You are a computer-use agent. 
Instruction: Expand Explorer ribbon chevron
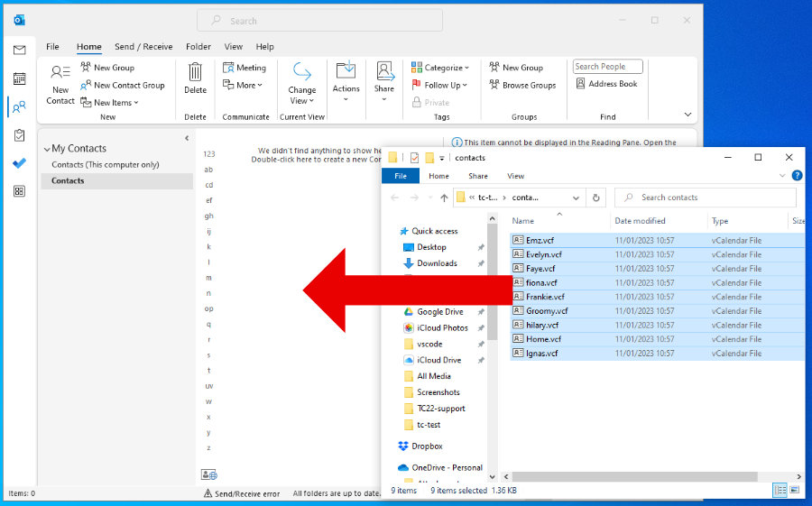(x=782, y=176)
